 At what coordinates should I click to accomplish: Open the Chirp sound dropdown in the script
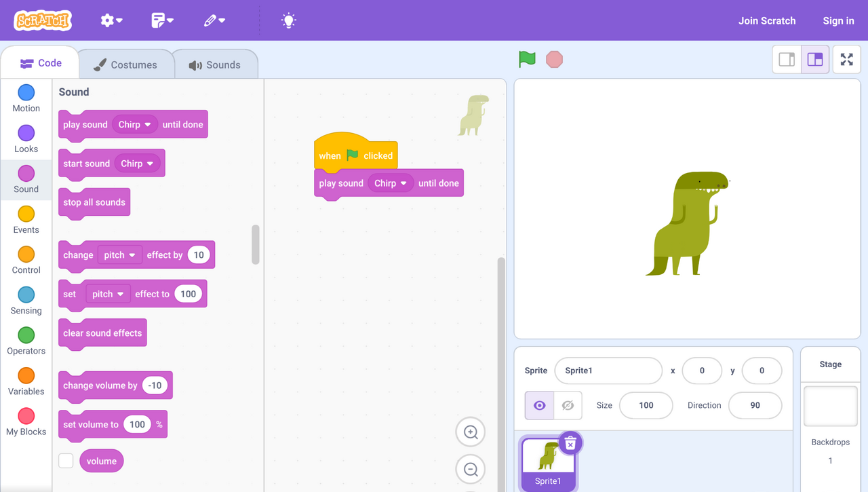coord(391,183)
